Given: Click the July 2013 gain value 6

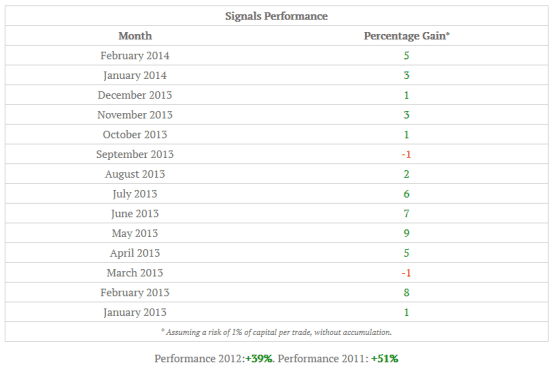Looking at the screenshot, I should tap(406, 194).
